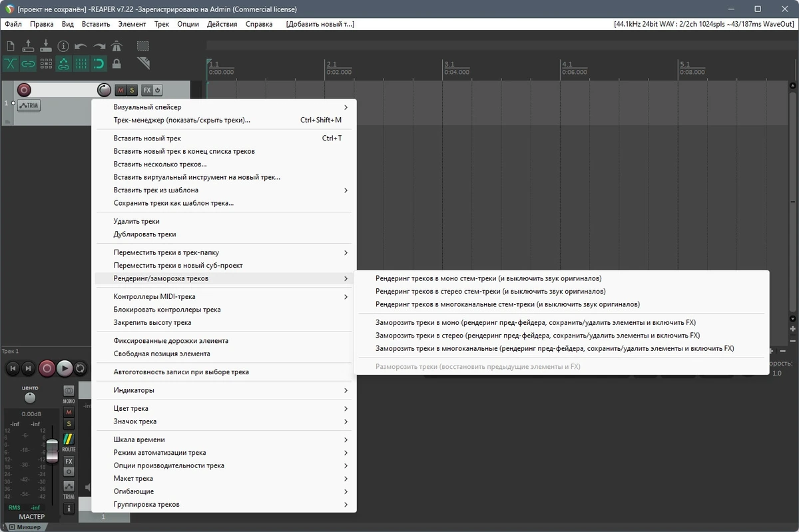
Task: Click the transport Record button
Action: (47, 368)
